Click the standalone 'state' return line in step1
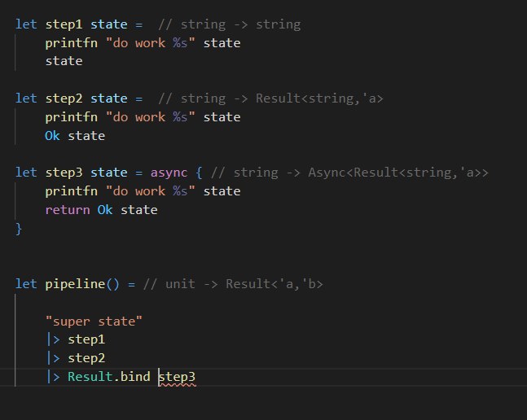Viewport: 527px width, 420px height. pos(64,61)
